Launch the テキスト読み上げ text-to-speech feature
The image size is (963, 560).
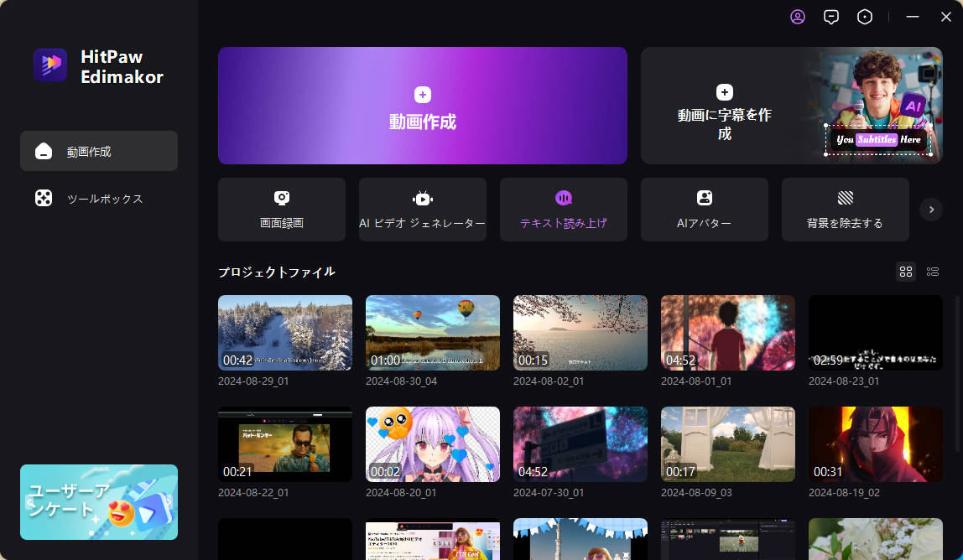tap(563, 209)
